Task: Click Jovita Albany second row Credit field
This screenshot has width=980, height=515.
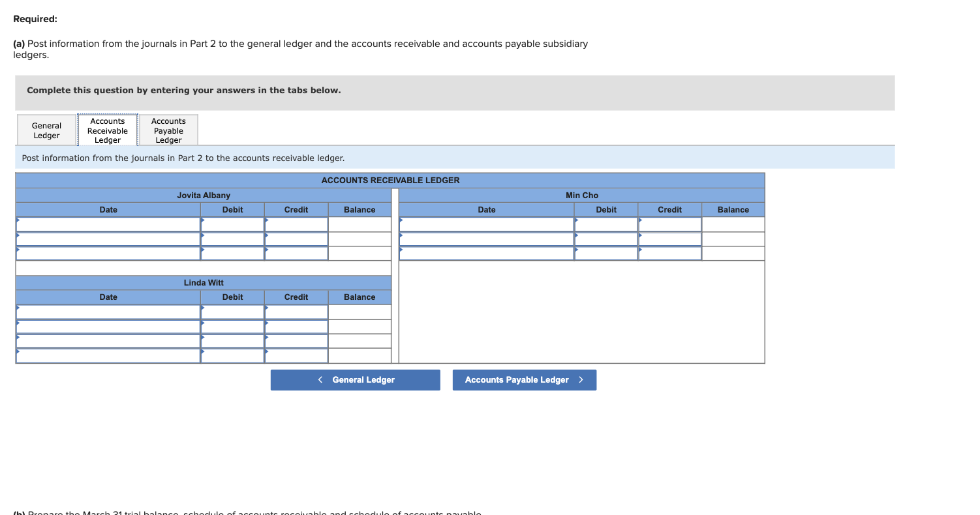Action: pos(296,239)
